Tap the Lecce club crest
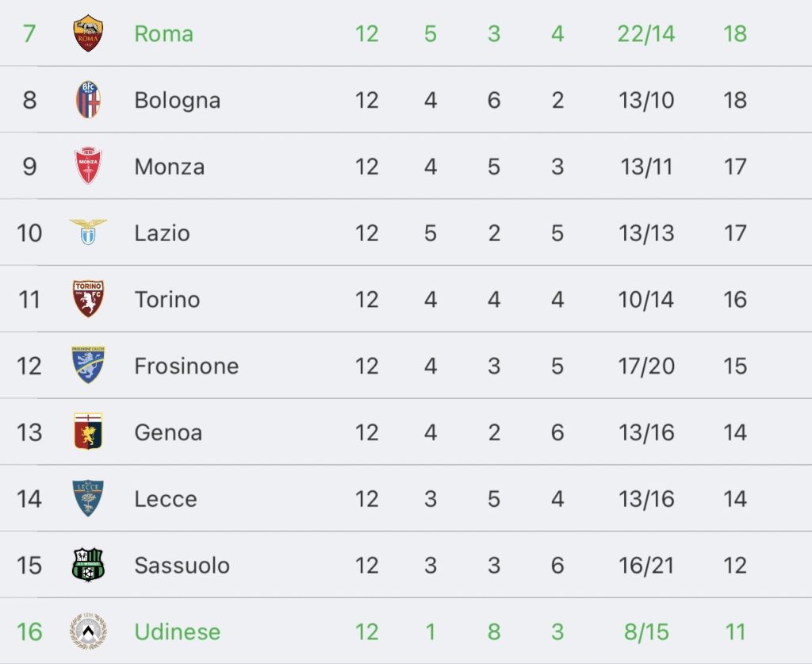This screenshot has width=812, height=664. click(x=88, y=497)
